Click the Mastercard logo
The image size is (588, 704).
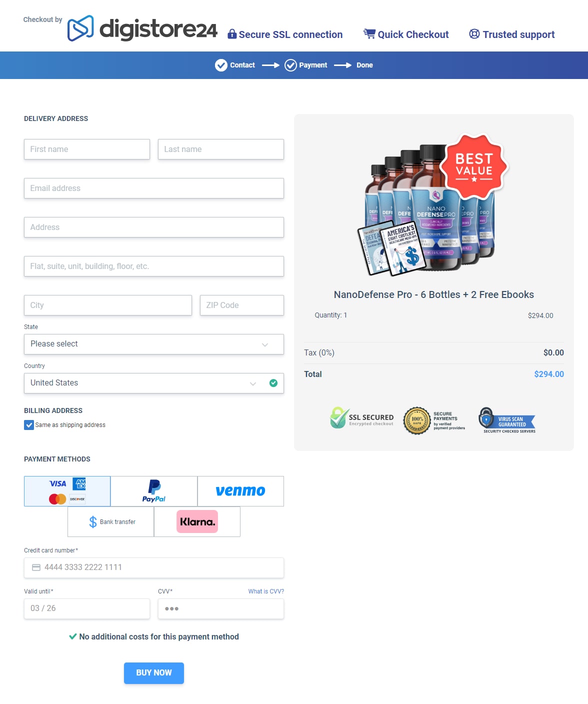[x=57, y=499]
